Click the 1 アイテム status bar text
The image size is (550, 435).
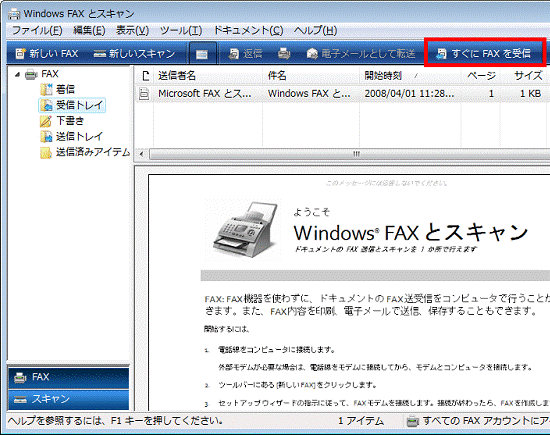[361, 421]
